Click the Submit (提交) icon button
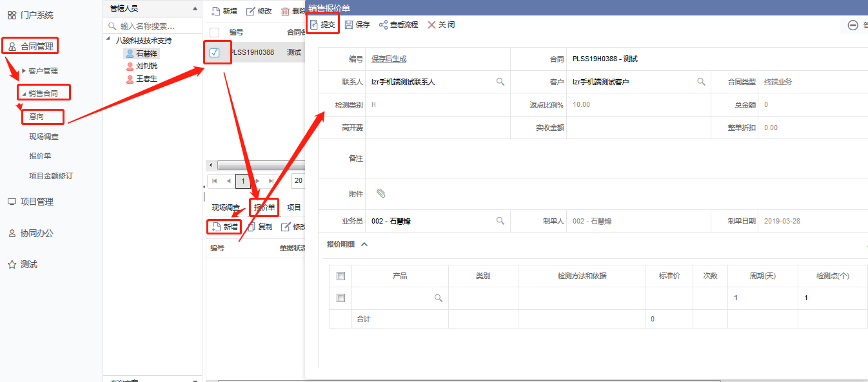The width and height of the screenshot is (868, 382). point(314,25)
